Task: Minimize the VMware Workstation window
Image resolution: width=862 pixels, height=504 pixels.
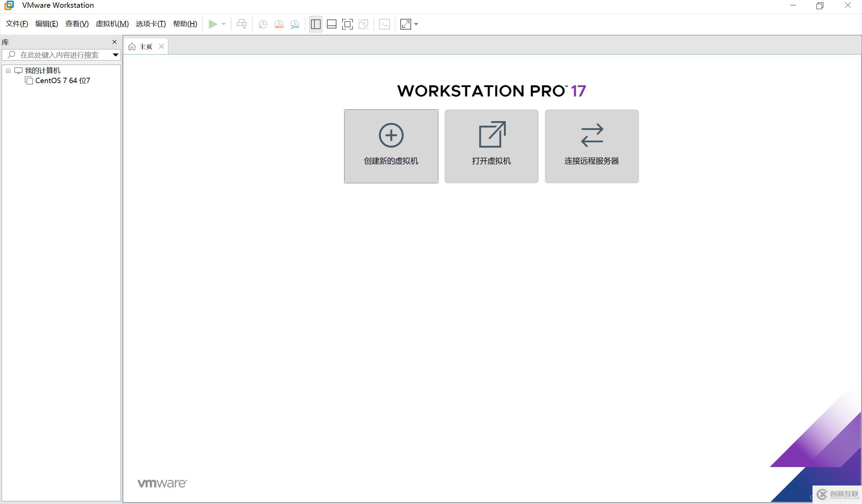Action: (793, 5)
